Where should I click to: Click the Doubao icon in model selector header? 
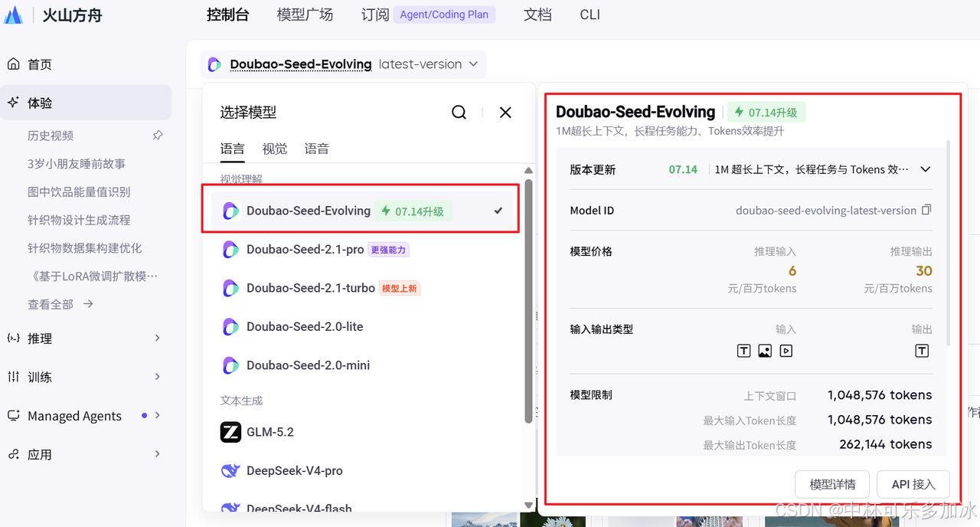click(214, 64)
